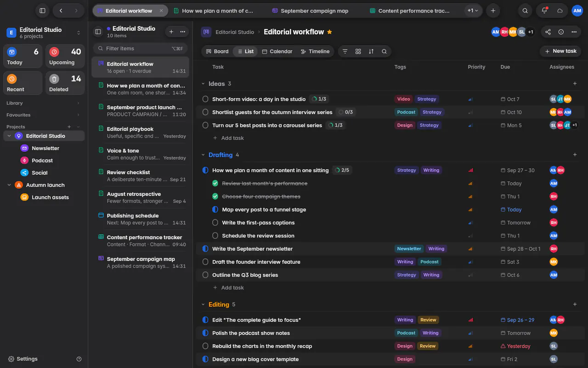Switch to Calendar view
This screenshot has width=588, height=368.
tap(277, 52)
